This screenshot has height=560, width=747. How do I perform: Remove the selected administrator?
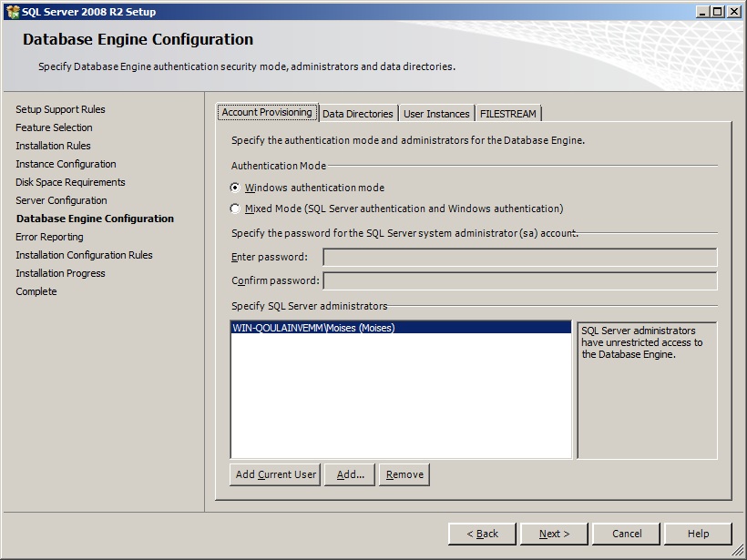404,474
